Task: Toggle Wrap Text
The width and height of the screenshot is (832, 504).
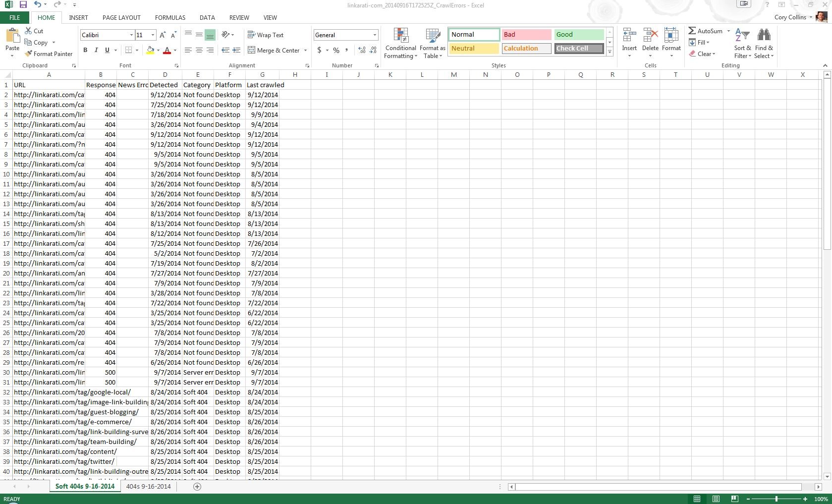Action: tap(266, 35)
